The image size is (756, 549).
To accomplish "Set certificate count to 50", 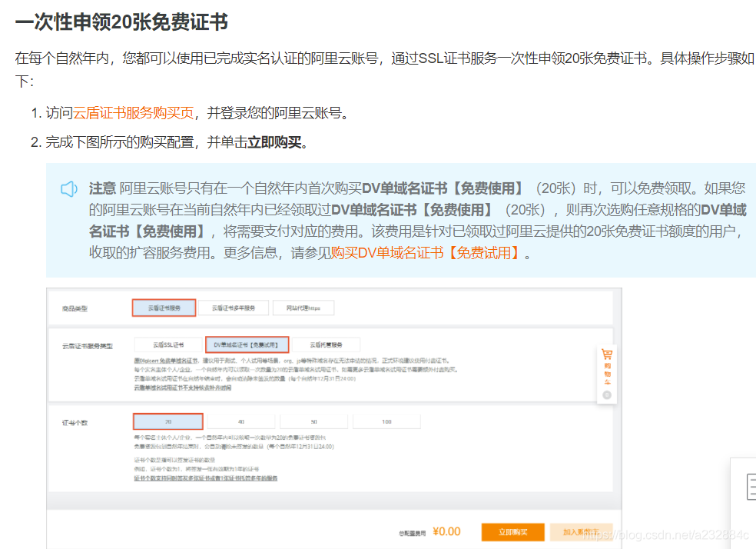I will [314, 421].
